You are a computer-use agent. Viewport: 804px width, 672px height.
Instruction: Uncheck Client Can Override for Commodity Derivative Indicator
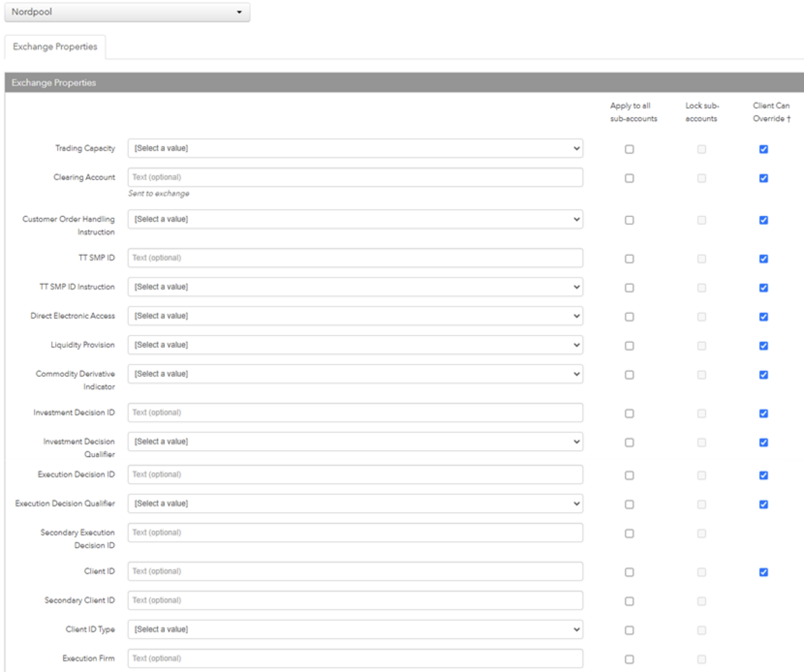tap(764, 375)
